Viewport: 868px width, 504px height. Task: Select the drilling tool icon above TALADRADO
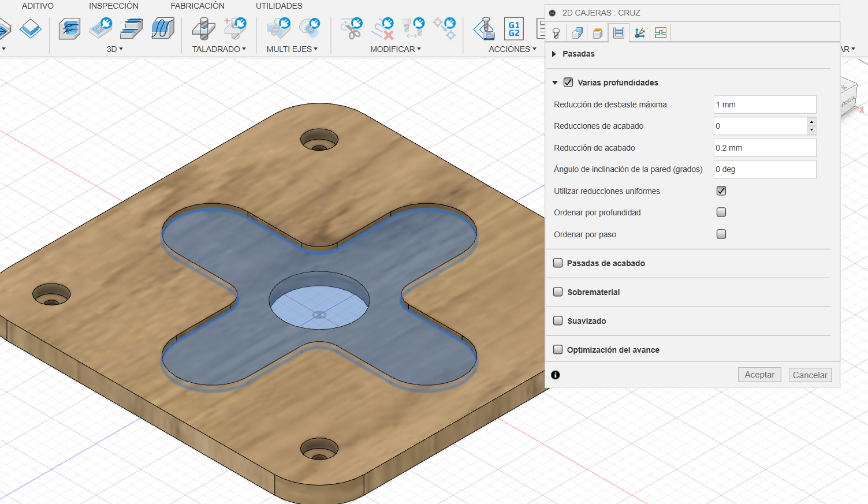tap(203, 28)
